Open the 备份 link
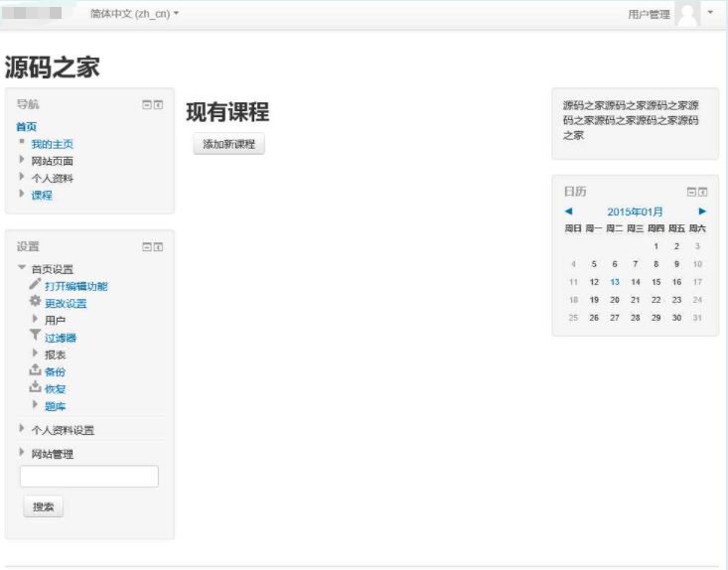 [55, 371]
